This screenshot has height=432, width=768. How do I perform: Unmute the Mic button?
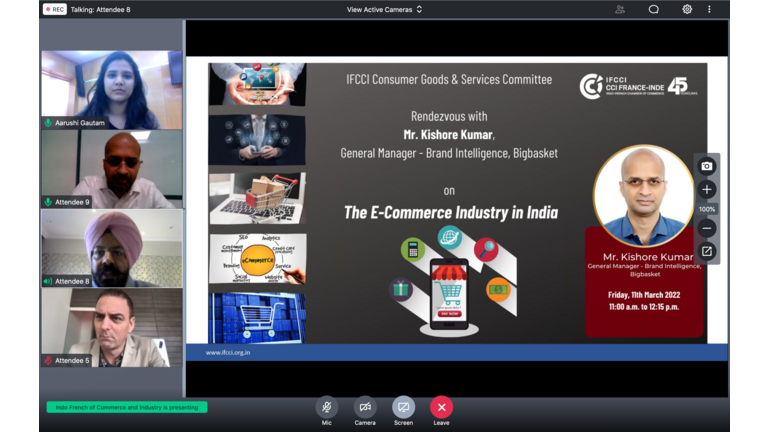[x=326, y=407]
